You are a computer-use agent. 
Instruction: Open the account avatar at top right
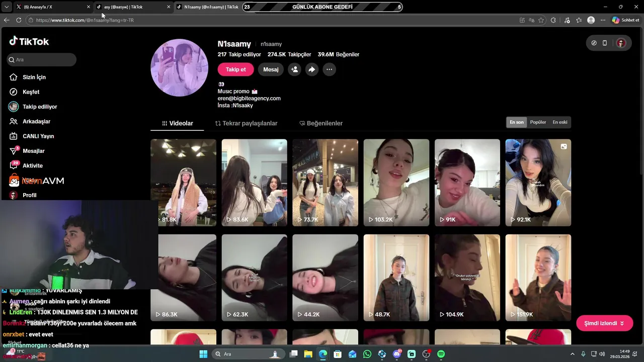click(x=621, y=43)
